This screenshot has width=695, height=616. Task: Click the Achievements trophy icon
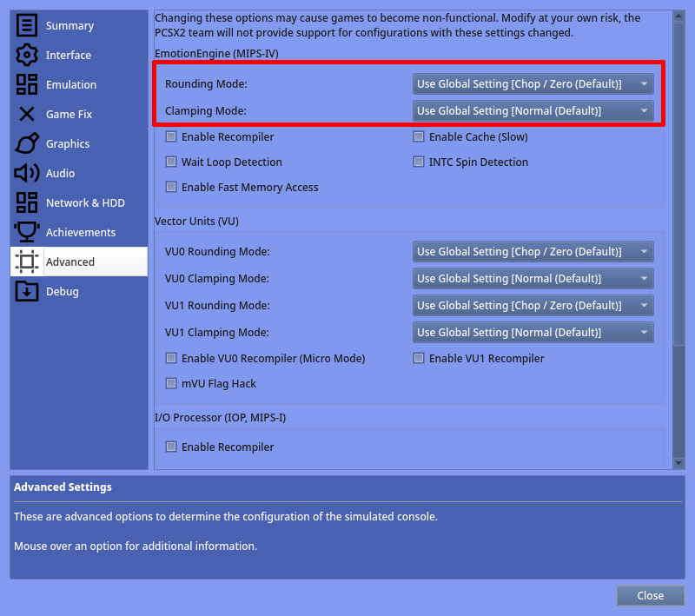pyautogui.click(x=27, y=233)
